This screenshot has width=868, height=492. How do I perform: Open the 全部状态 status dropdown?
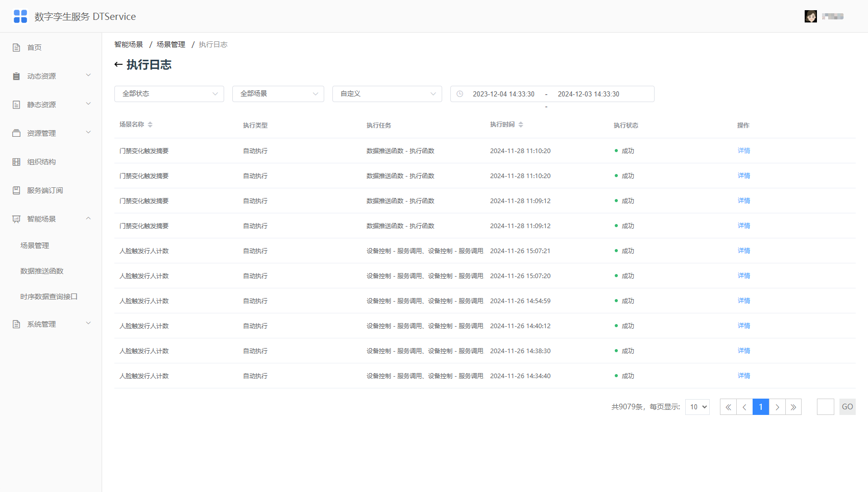pos(169,94)
